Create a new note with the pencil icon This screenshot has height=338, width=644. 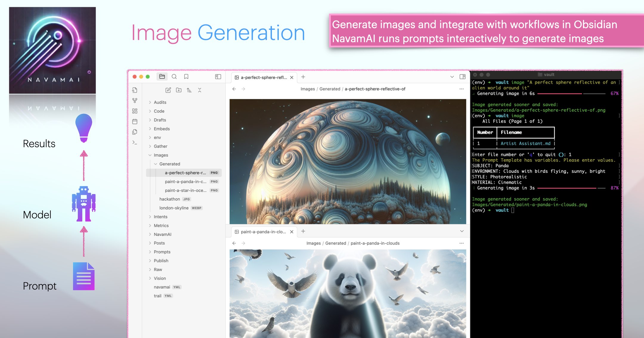[x=168, y=90]
